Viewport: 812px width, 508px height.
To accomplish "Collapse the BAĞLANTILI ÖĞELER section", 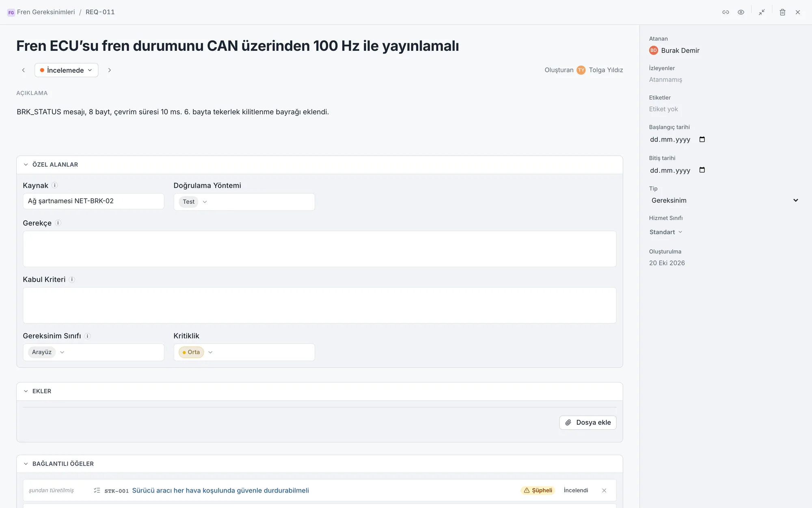I will [x=26, y=464].
